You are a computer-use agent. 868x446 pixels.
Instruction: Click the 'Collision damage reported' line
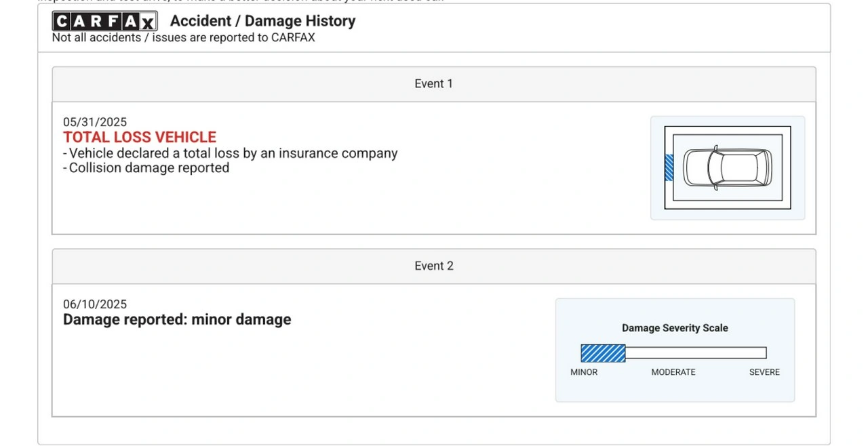click(149, 168)
